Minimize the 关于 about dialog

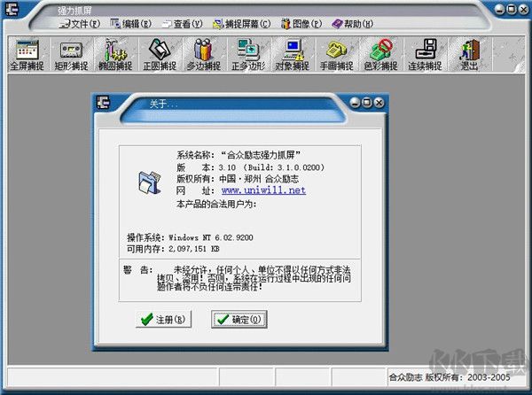pos(356,103)
